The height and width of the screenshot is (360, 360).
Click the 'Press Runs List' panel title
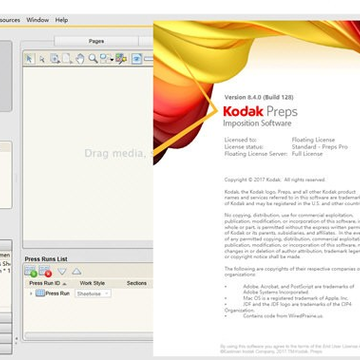pyautogui.click(x=46, y=259)
